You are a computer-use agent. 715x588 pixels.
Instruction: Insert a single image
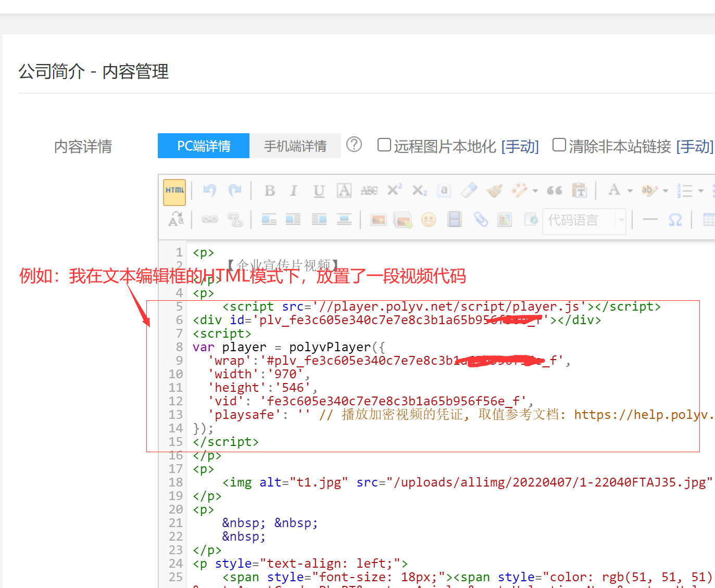pos(379,220)
